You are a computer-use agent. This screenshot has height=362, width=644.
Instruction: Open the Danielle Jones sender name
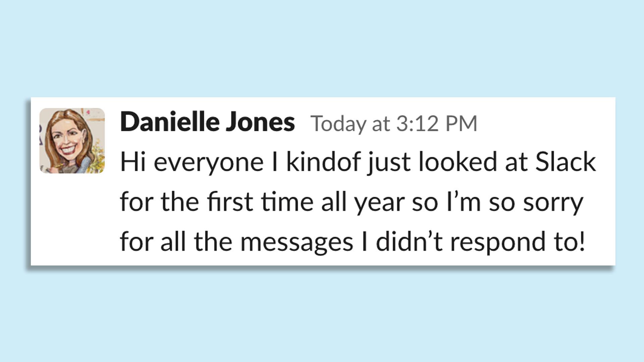pos(207,122)
